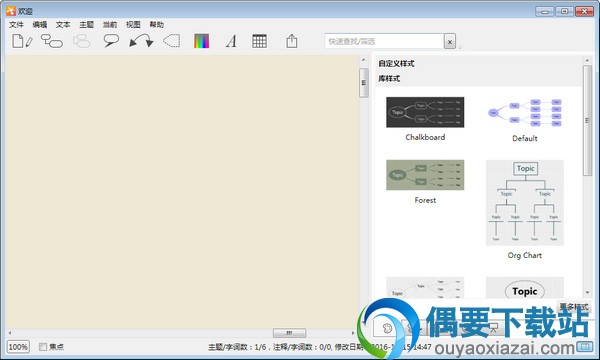600x360 pixels.
Task: Select the Default style thumbnail
Action: pos(525,113)
